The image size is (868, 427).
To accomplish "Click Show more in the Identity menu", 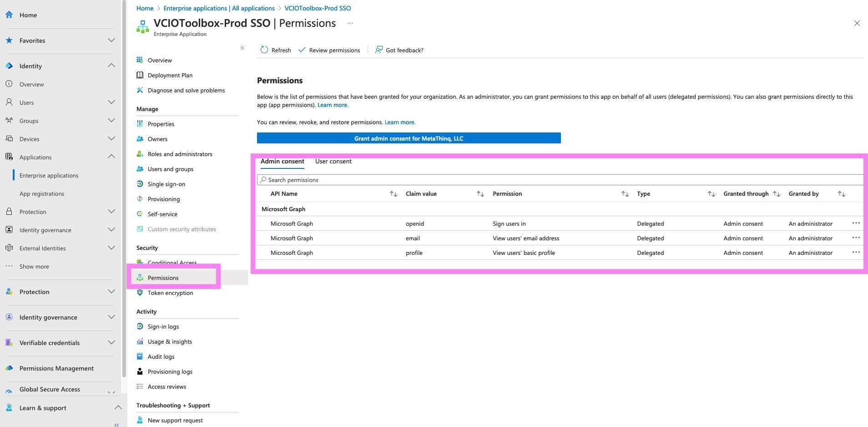I will [x=34, y=266].
